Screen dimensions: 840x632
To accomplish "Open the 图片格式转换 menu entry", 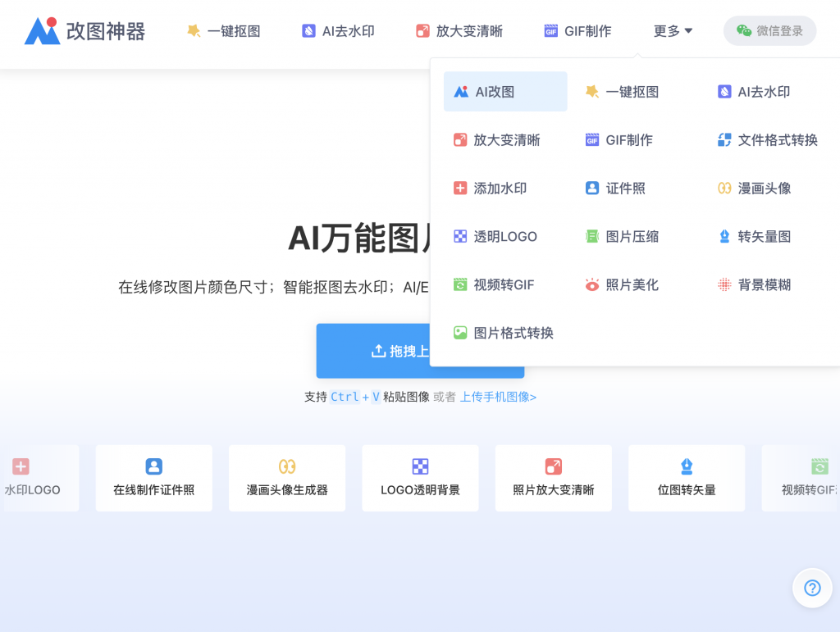I will [x=504, y=333].
